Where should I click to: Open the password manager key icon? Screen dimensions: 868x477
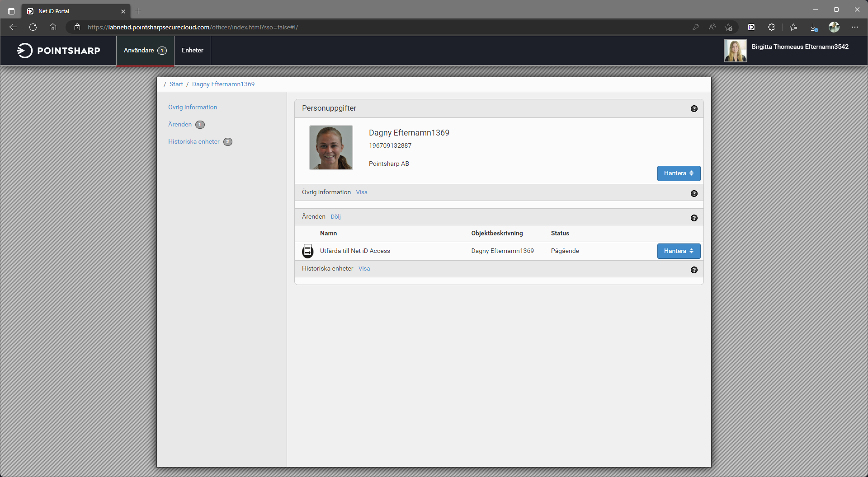[695, 27]
